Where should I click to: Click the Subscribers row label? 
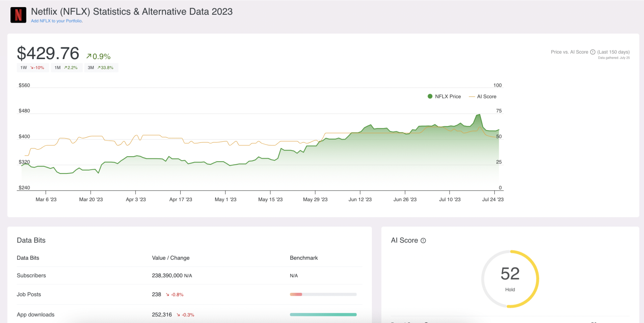pyautogui.click(x=31, y=276)
